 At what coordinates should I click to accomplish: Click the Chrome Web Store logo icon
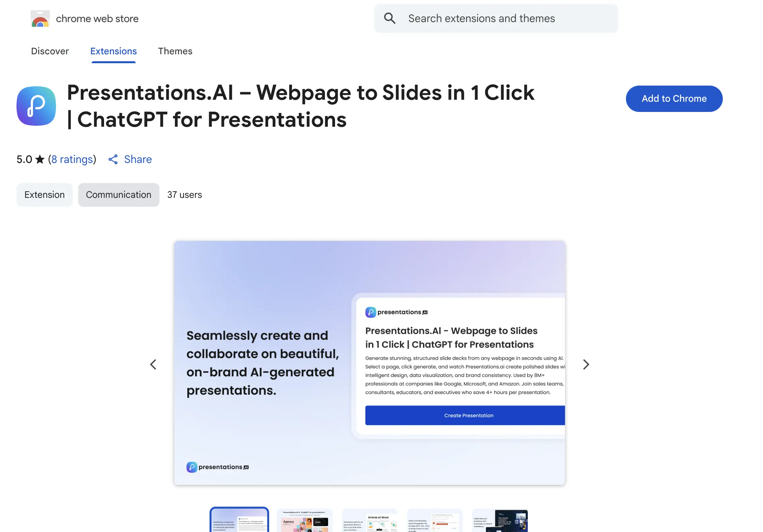point(40,18)
